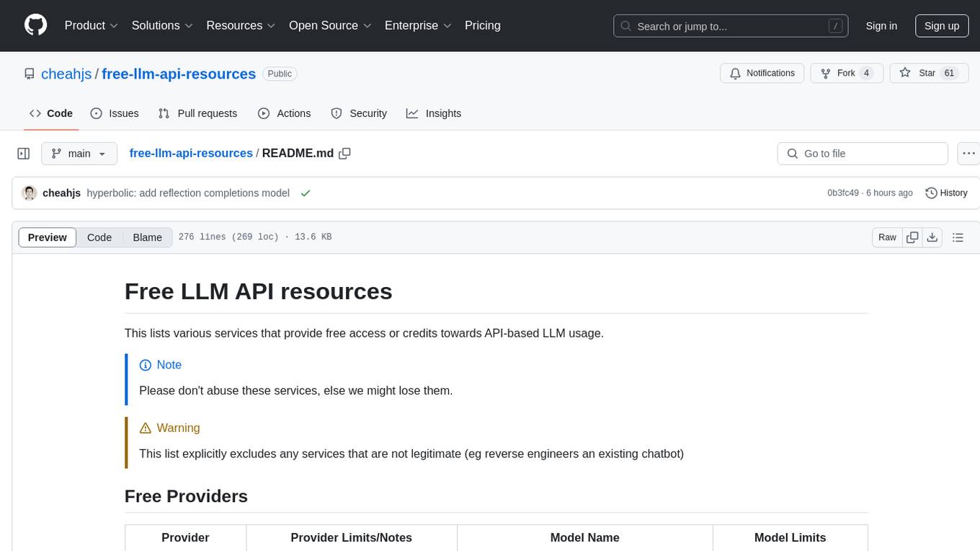Viewport: 980px width, 551px height.
Task: Open the Insights tab
Action: (434, 113)
